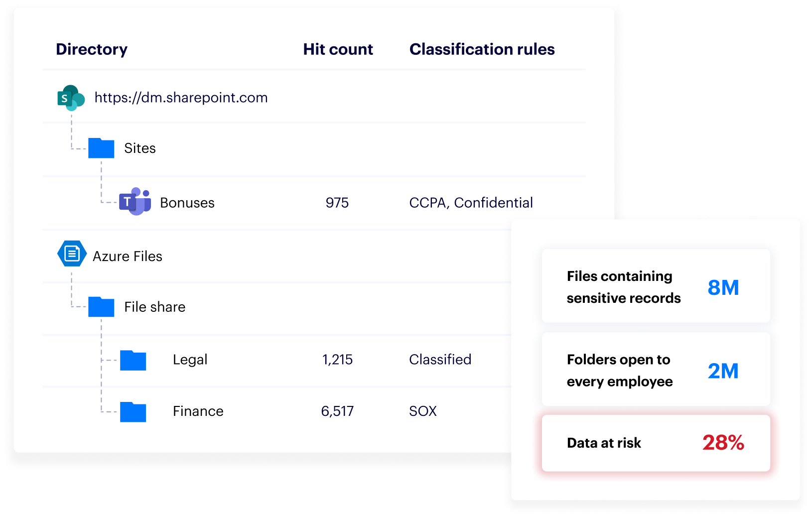Click the Data at risk card
The width and height of the screenshot is (812, 518).
click(656, 443)
